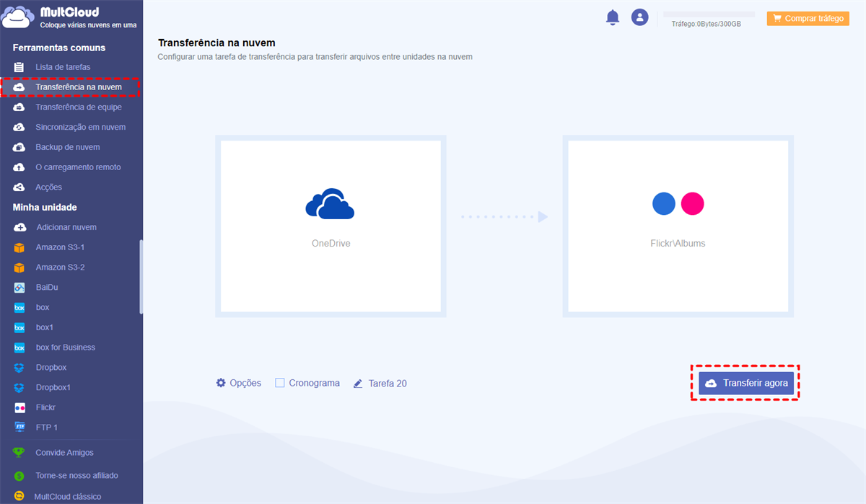The height and width of the screenshot is (504, 866).
Task: Click the Lista de tarefas clipboard icon
Action: tap(19, 67)
